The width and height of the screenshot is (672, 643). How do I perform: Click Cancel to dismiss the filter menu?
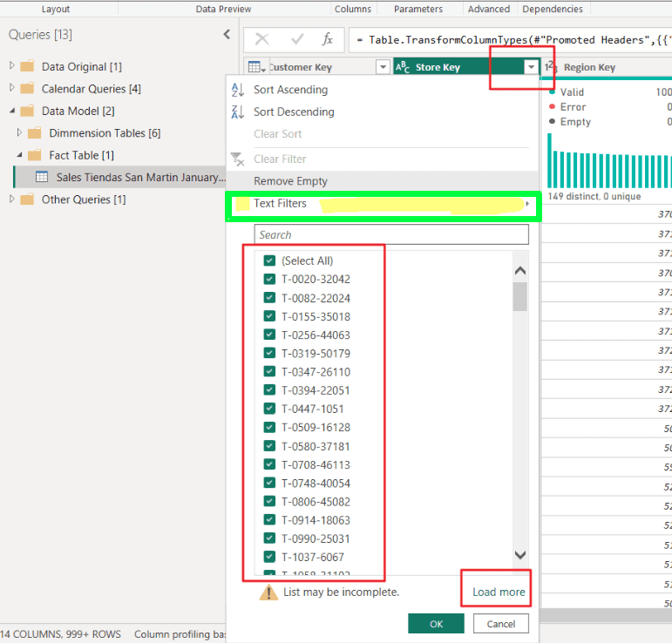pos(500,624)
